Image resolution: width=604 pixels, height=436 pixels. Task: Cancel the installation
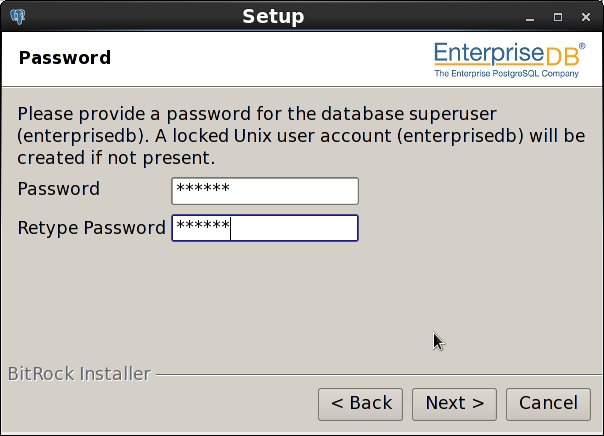548,404
